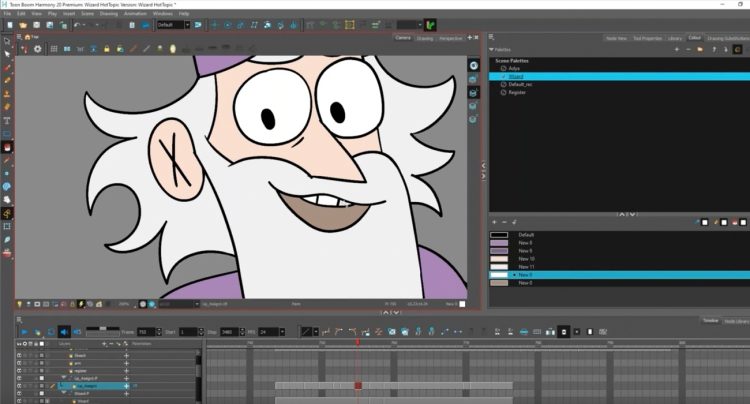
Task: Select the Default_rec palette
Action: coord(520,84)
